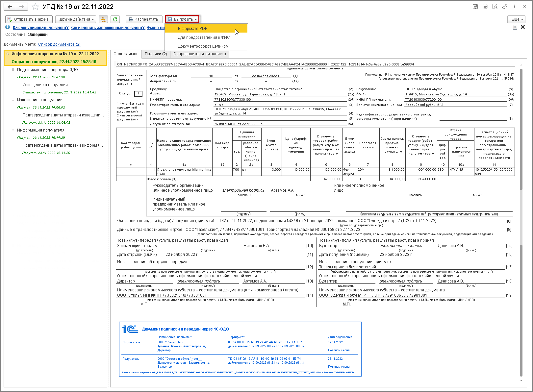Viewport: 533px width, 392px height.
Task: Collapse the Извещение о получении node above Подтверждение даты отправки извещени…
Action: coord(13,100)
